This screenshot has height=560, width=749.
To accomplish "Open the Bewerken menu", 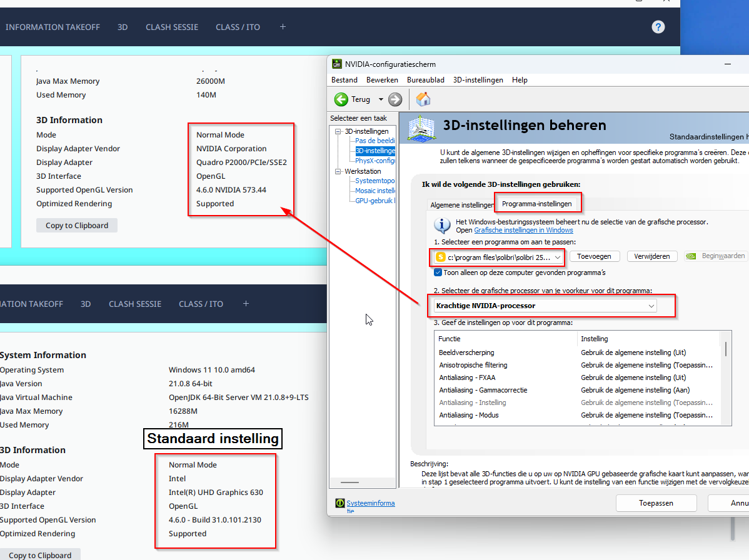I will pyautogui.click(x=382, y=80).
